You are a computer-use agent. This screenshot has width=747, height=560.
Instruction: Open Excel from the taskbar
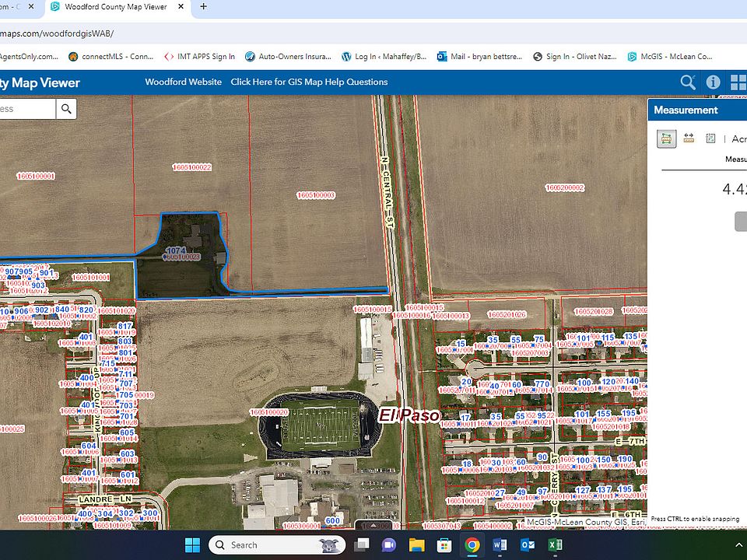coord(555,545)
